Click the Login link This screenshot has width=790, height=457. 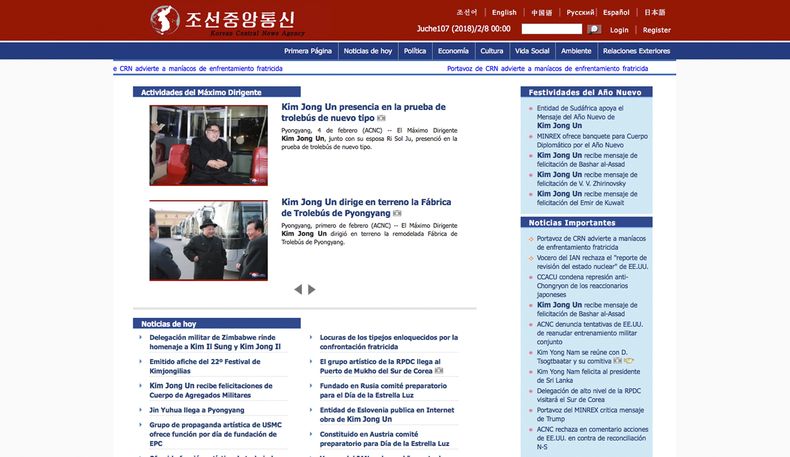tap(619, 30)
